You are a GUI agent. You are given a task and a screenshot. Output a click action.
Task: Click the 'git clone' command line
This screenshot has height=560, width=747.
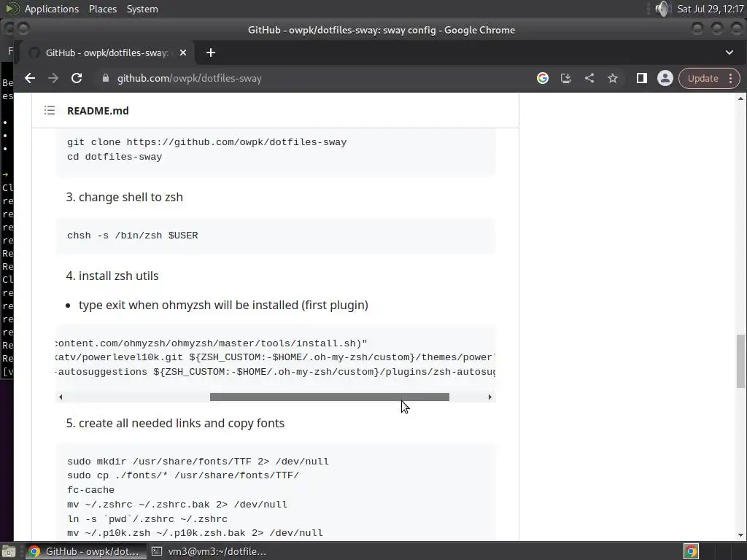206,142
